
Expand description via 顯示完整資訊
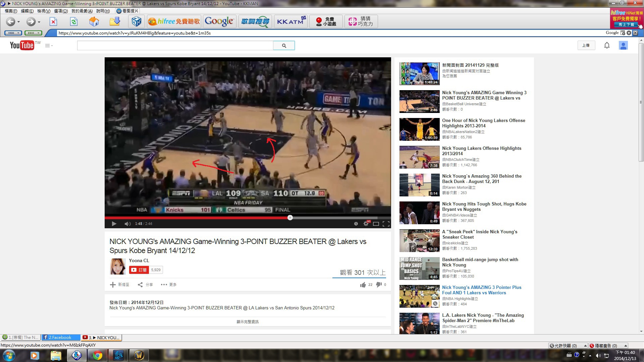coord(248,322)
